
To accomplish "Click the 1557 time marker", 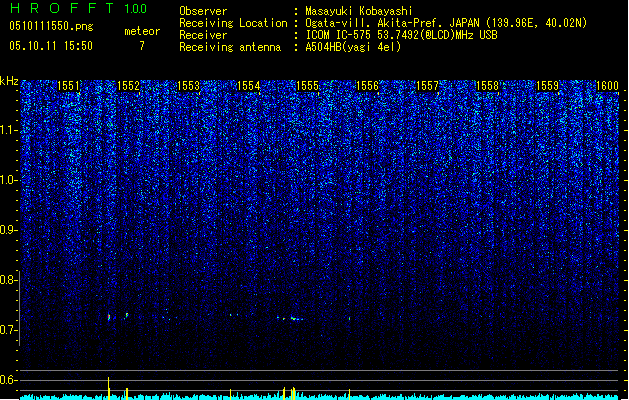I will pyautogui.click(x=428, y=86).
